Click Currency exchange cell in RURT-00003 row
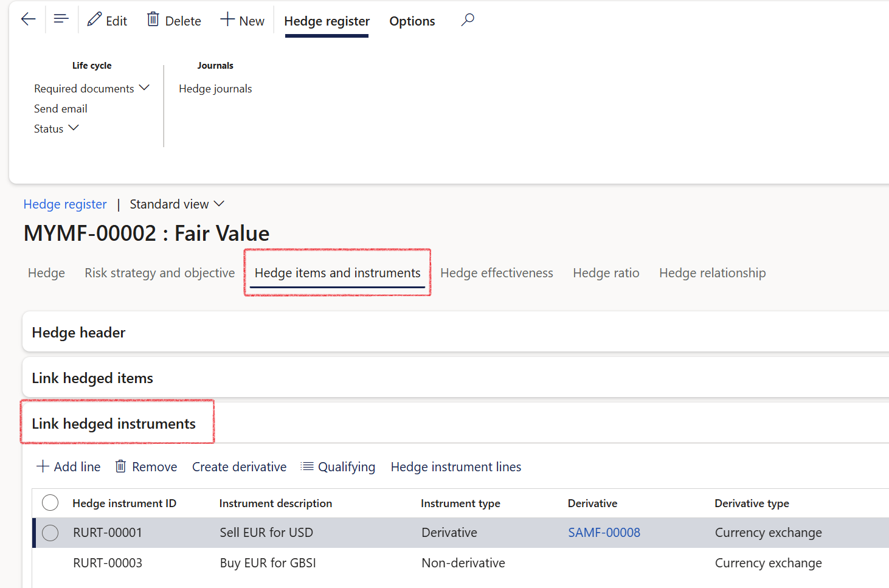Screen dimensions: 889x588 pyautogui.click(x=769, y=563)
